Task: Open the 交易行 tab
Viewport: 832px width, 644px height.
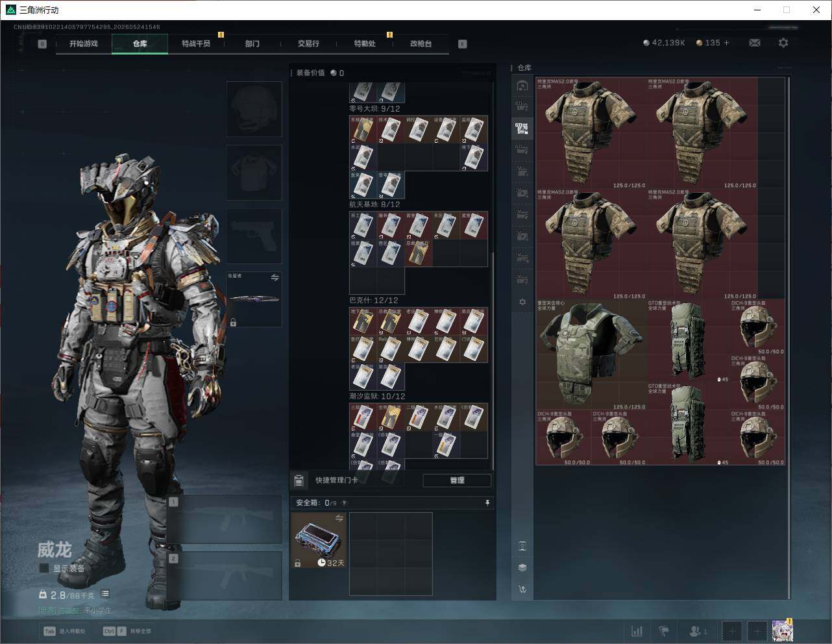Action: pyautogui.click(x=308, y=44)
